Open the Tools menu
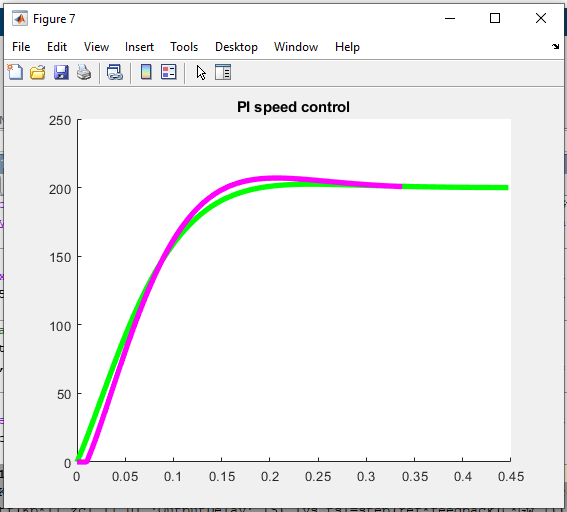This screenshot has height=512, width=567. pyautogui.click(x=184, y=47)
